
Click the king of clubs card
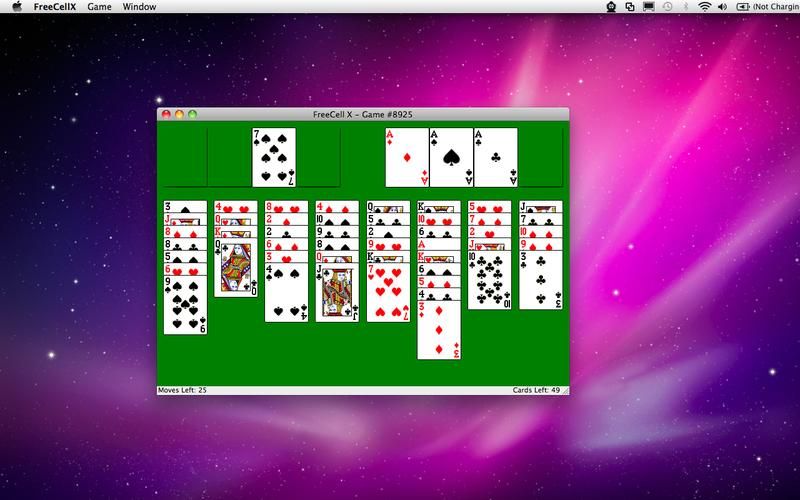(388, 257)
